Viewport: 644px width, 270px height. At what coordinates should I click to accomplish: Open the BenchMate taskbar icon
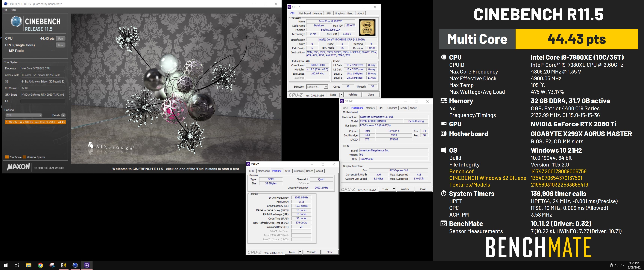[x=63, y=265]
